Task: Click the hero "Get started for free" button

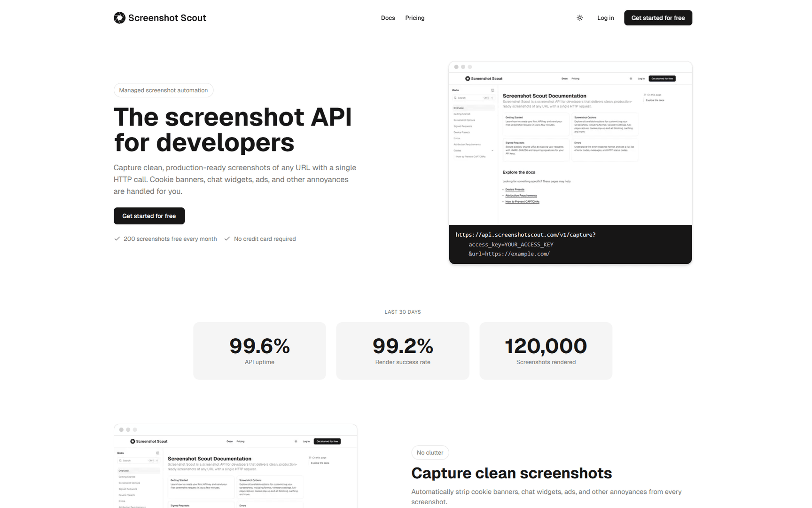Action: (x=149, y=216)
